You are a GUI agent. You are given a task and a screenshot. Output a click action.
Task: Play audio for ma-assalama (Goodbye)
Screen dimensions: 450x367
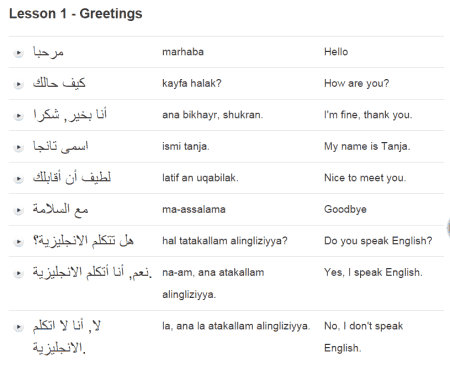[x=19, y=210]
